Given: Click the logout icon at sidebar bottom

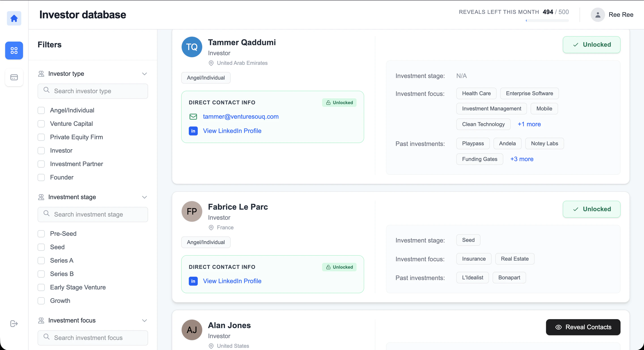Looking at the screenshot, I should pos(14,324).
